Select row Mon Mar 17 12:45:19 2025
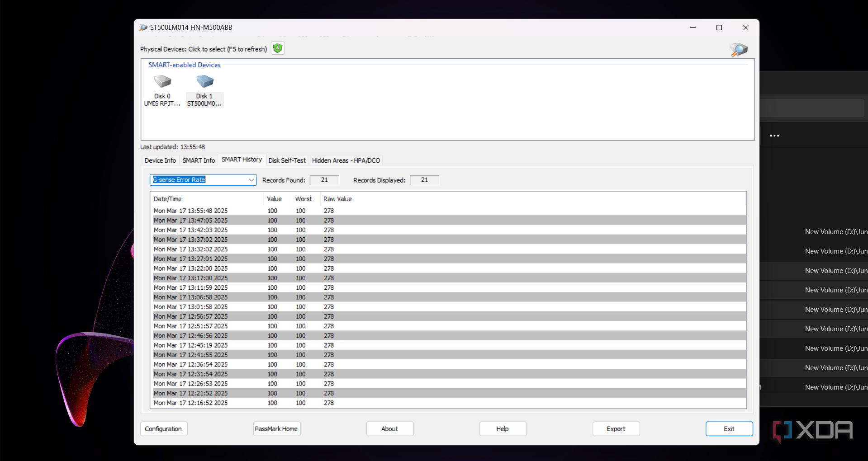Screen dimensions: 868x461 click(x=448, y=345)
